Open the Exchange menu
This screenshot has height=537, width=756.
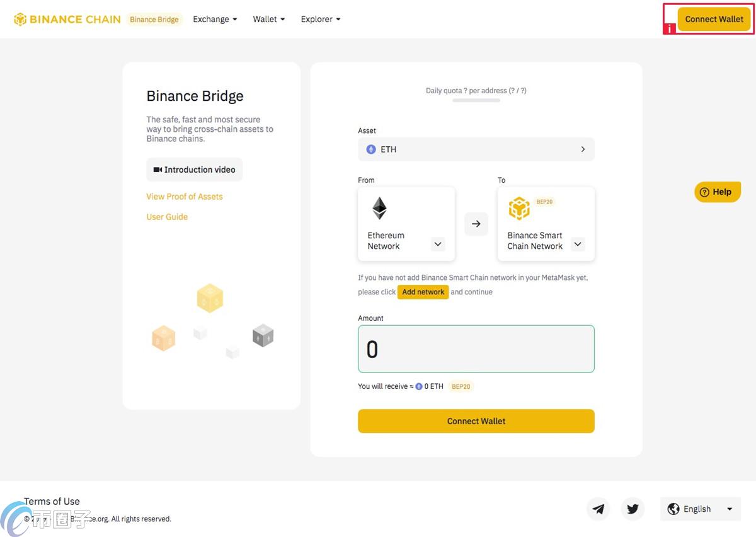[x=215, y=20]
